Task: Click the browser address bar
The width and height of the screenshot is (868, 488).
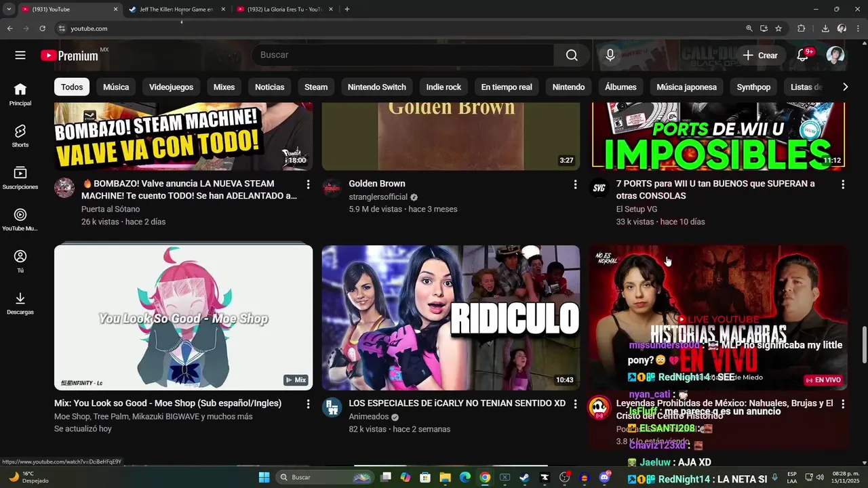Action: point(400,28)
